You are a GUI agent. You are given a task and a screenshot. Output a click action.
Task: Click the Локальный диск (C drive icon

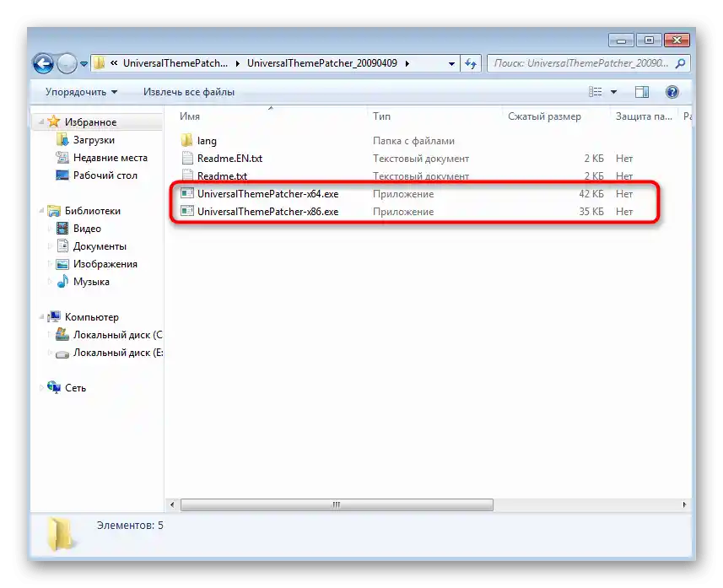click(62, 334)
